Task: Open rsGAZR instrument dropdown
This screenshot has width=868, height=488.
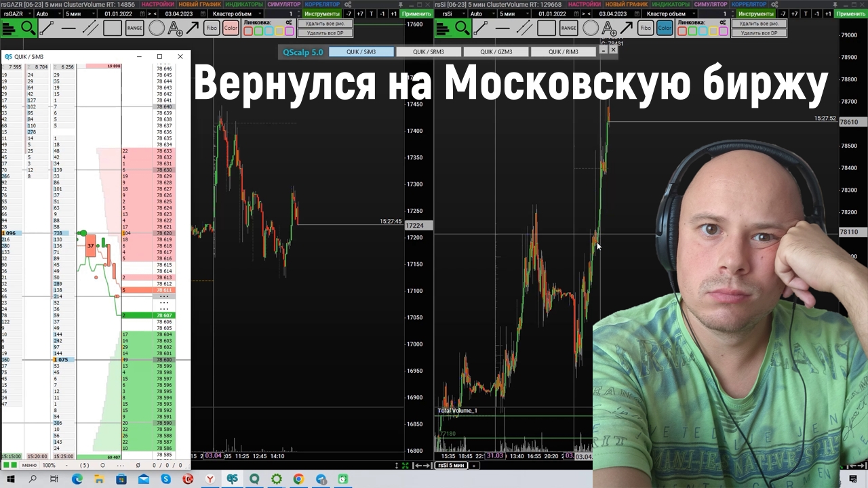Action: tap(16, 14)
